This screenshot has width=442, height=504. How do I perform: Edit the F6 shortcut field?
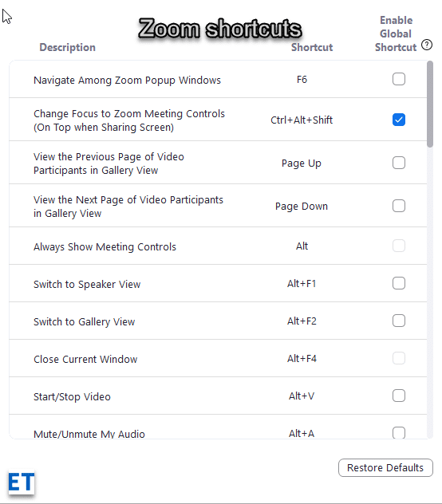(302, 80)
